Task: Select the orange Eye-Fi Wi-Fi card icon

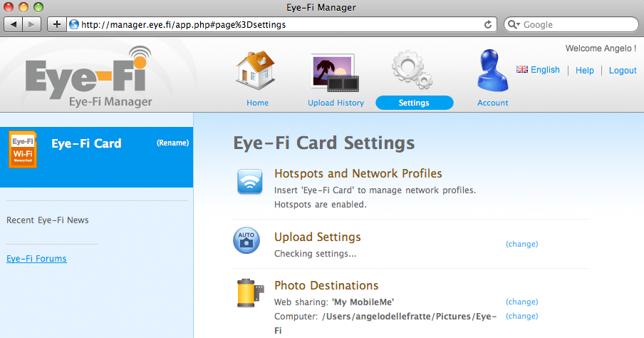Action: tap(23, 150)
